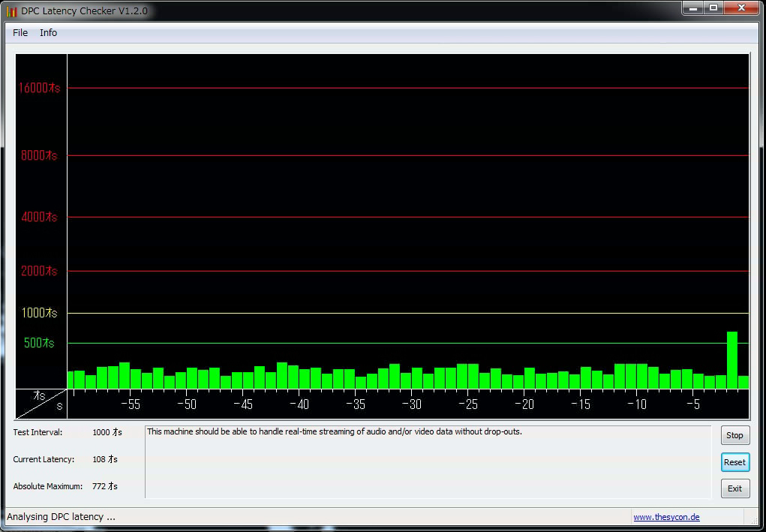766x532 pixels.
Task: Open the www.thesycon.de link
Action: pyautogui.click(x=666, y=517)
